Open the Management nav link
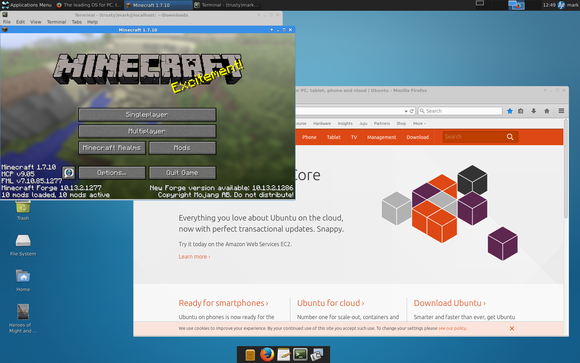 [x=381, y=137]
